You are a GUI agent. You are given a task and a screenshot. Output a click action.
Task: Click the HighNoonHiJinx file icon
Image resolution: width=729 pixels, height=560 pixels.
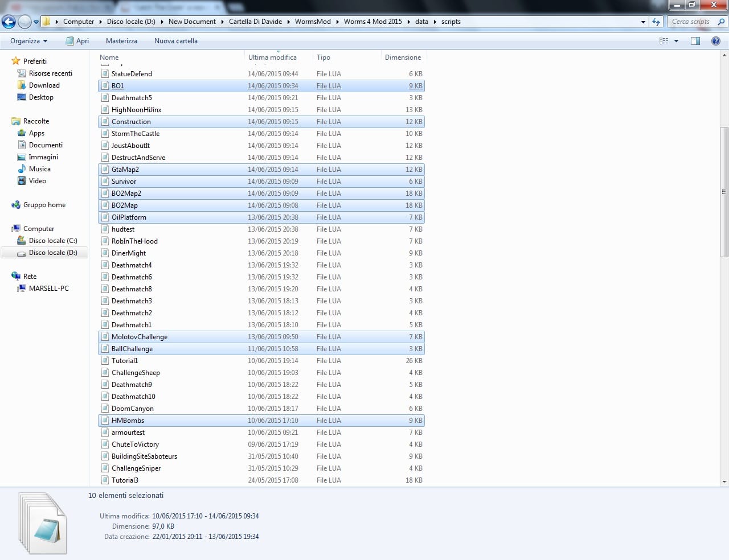(x=105, y=110)
